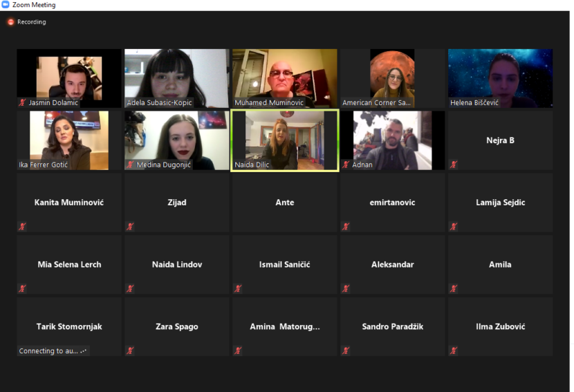This screenshot has height=392, width=574.
Task: Click the red Recording indicator icon
Action: tap(10, 22)
